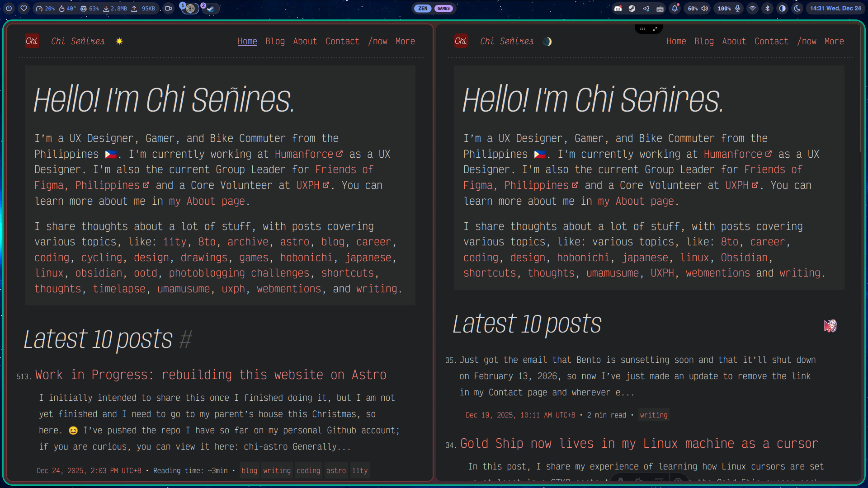
Task: Click the screen recorder camera icon in the top bar
Action: [x=168, y=8]
